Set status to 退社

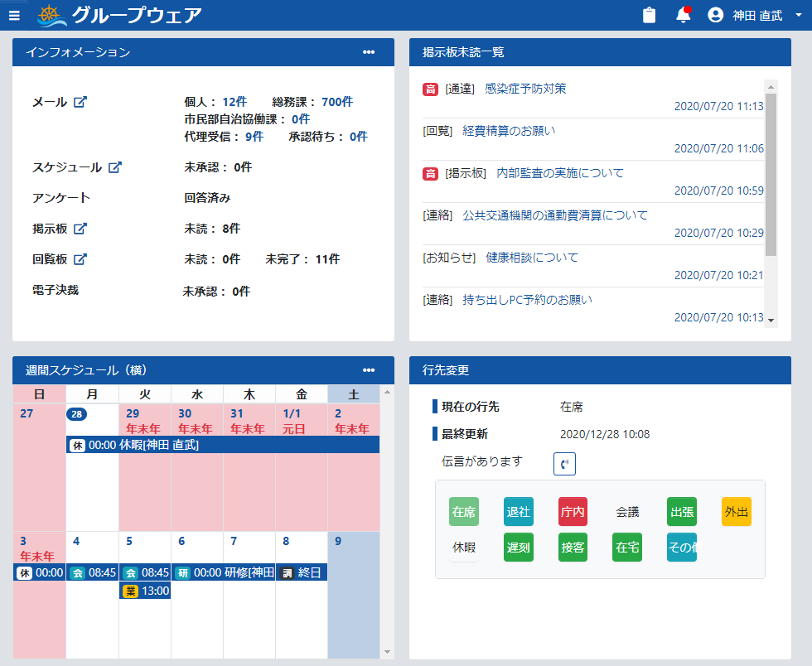tap(518, 512)
